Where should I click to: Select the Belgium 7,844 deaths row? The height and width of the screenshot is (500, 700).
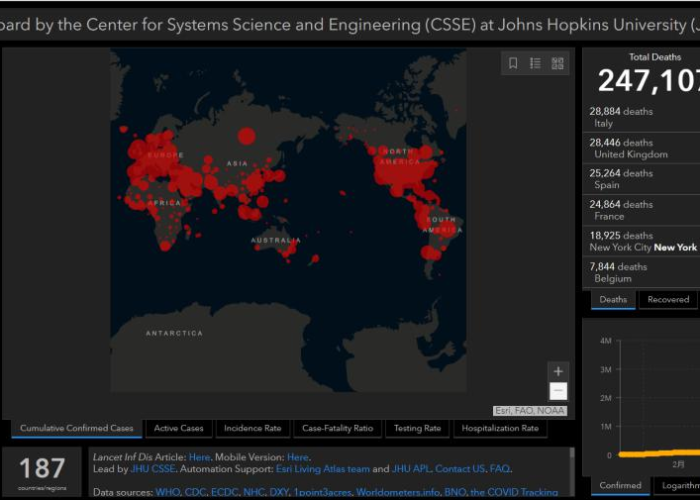click(x=641, y=272)
